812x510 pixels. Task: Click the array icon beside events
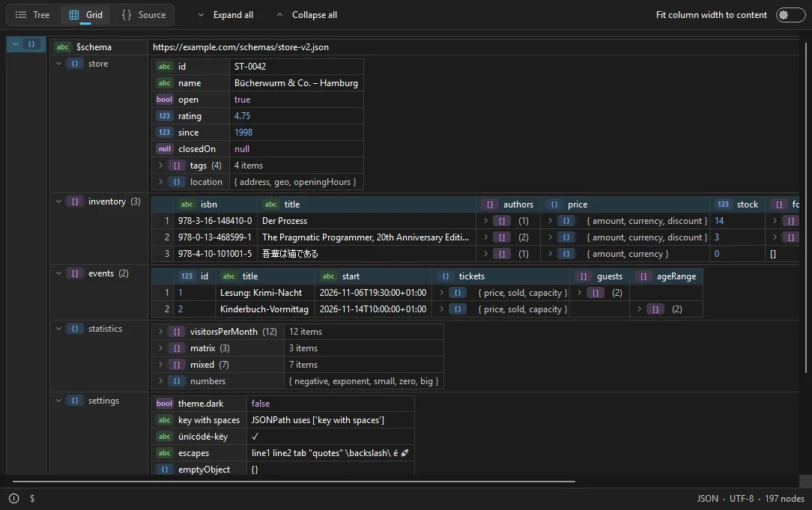pyautogui.click(x=75, y=273)
